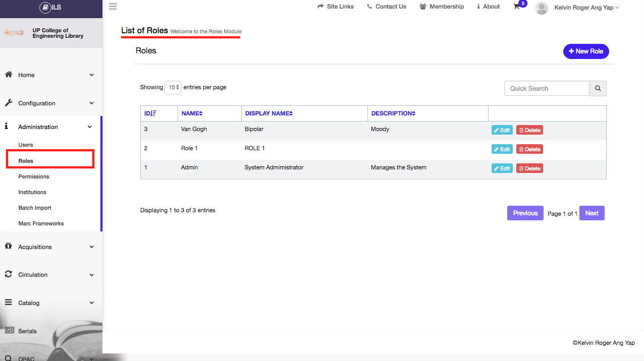
Task: Sort table by ID column
Action: tap(150, 113)
